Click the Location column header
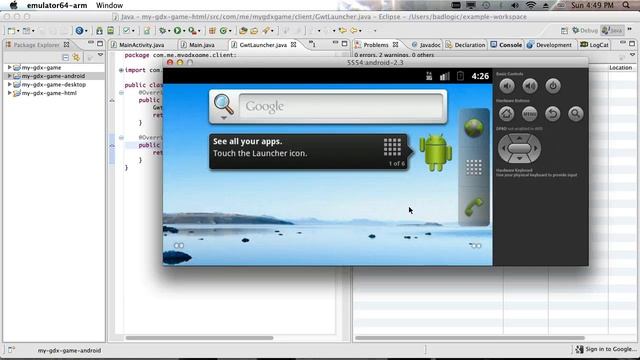 [x=620, y=68]
